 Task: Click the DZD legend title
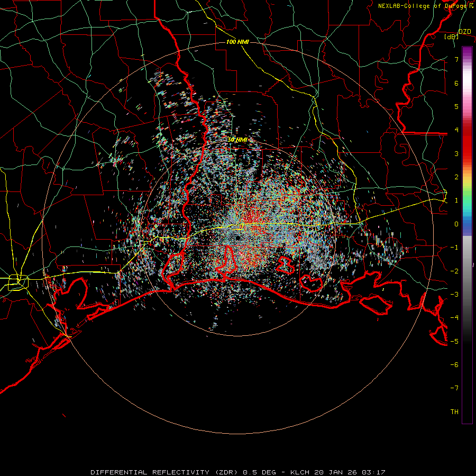coord(464,32)
